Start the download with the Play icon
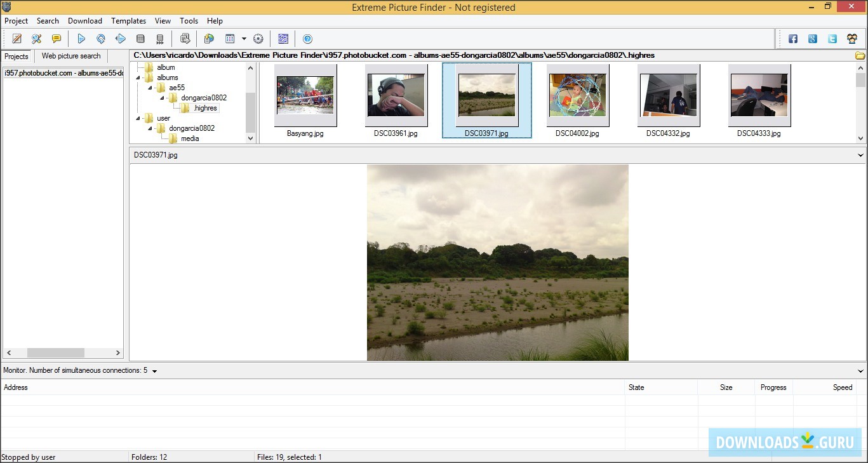868x463 pixels. 81,39
